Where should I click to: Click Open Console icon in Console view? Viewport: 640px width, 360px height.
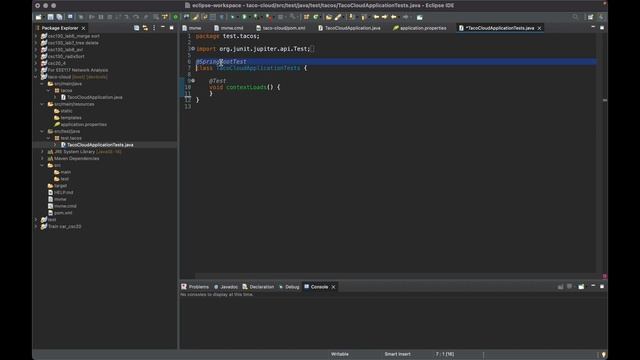click(581, 287)
